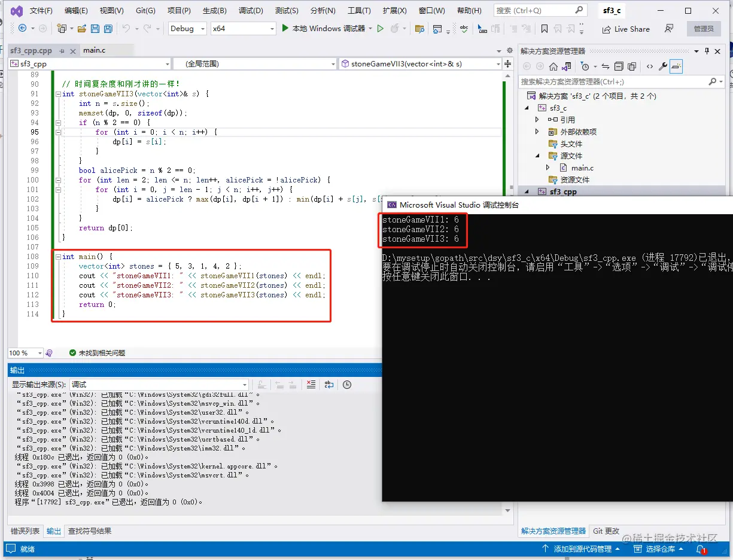Viewport: 733px width, 560px height.
Task: Start without debugging using outlined play icon
Action: tap(380, 28)
